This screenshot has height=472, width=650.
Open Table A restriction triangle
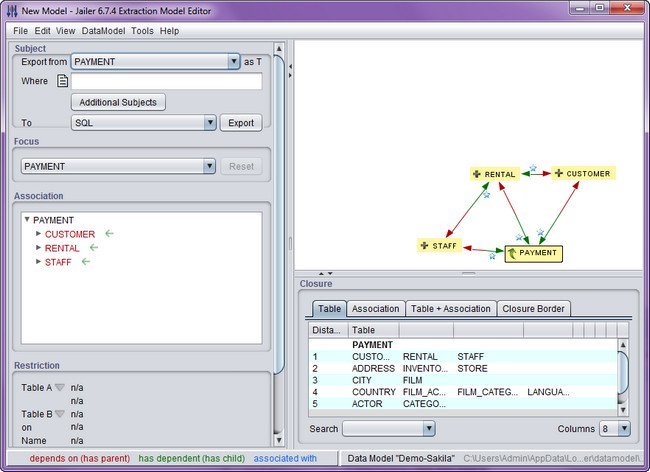pos(60,387)
